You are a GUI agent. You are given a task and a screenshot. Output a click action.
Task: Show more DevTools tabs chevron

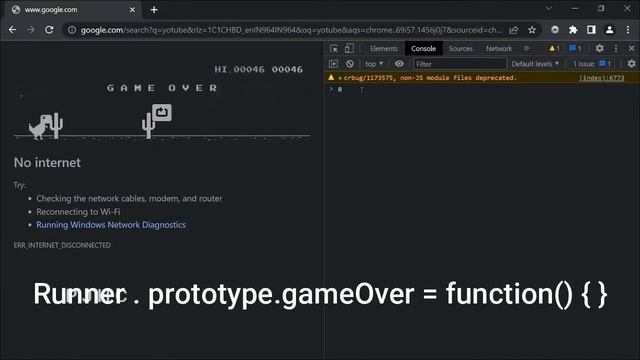tap(527, 49)
